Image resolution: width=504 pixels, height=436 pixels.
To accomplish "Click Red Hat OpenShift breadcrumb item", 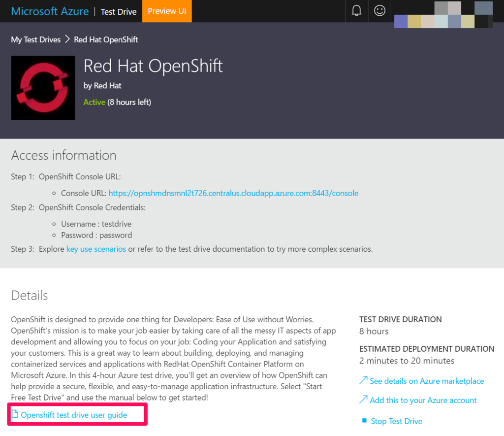I will [x=106, y=39].
